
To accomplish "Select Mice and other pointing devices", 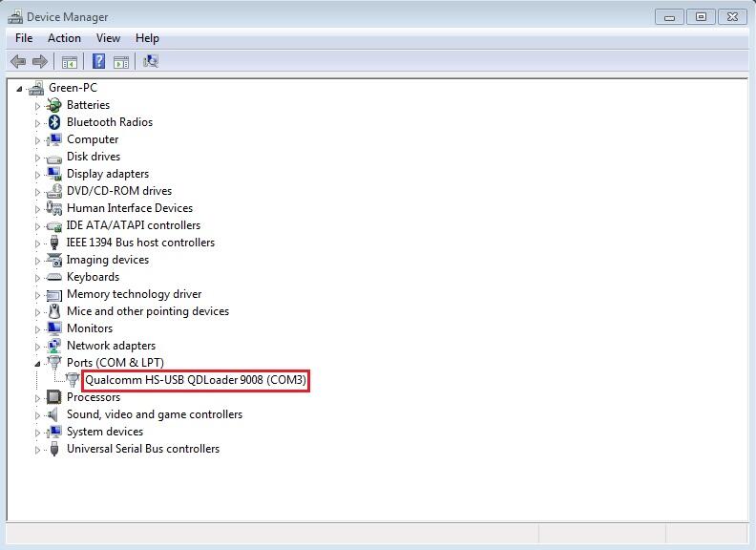I will pos(148,311).
